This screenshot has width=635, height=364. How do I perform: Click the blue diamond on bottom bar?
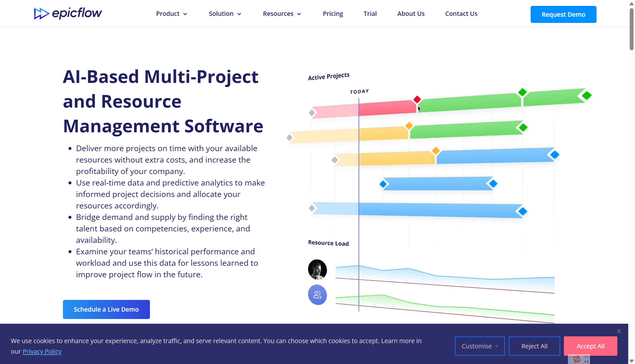[522, 211]
